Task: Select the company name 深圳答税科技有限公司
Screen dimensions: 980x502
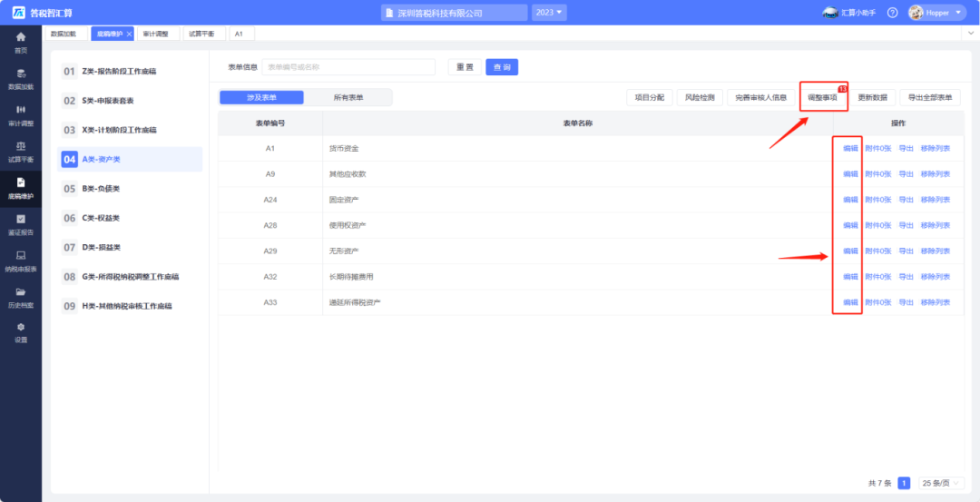Action: pos(455,13)
